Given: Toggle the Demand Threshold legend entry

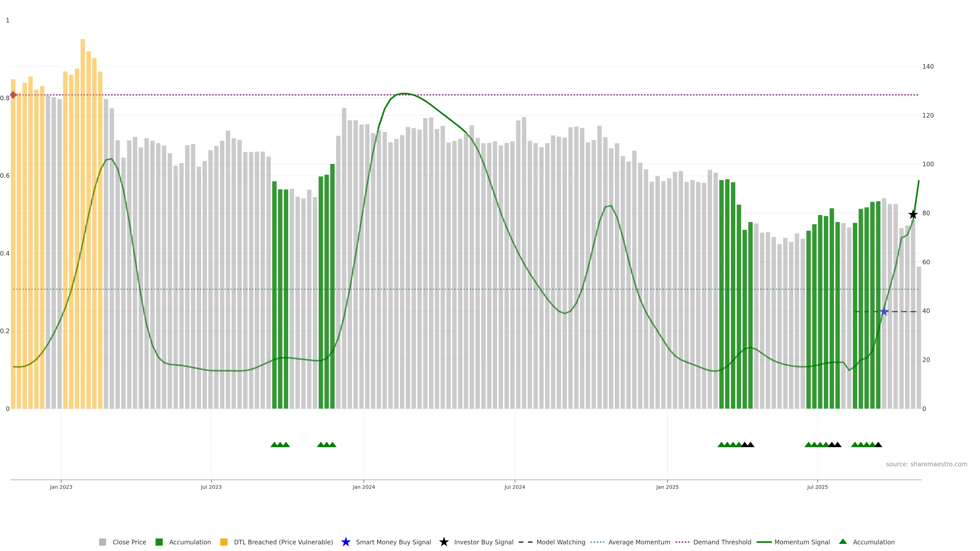Looking at the screenshot, I should pos(722,542).
